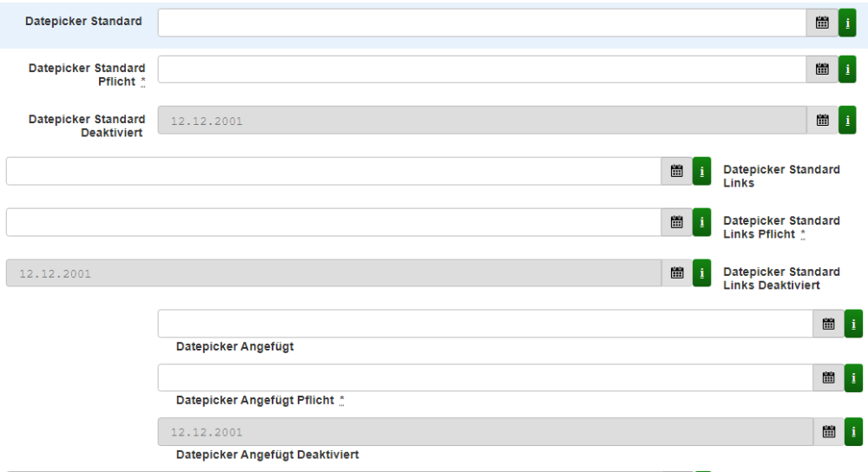Viewport: 868px width, 472px height.
Task: Show info for Datepicker Standard Deaktiviert
Action: click(x=847, y=121)
